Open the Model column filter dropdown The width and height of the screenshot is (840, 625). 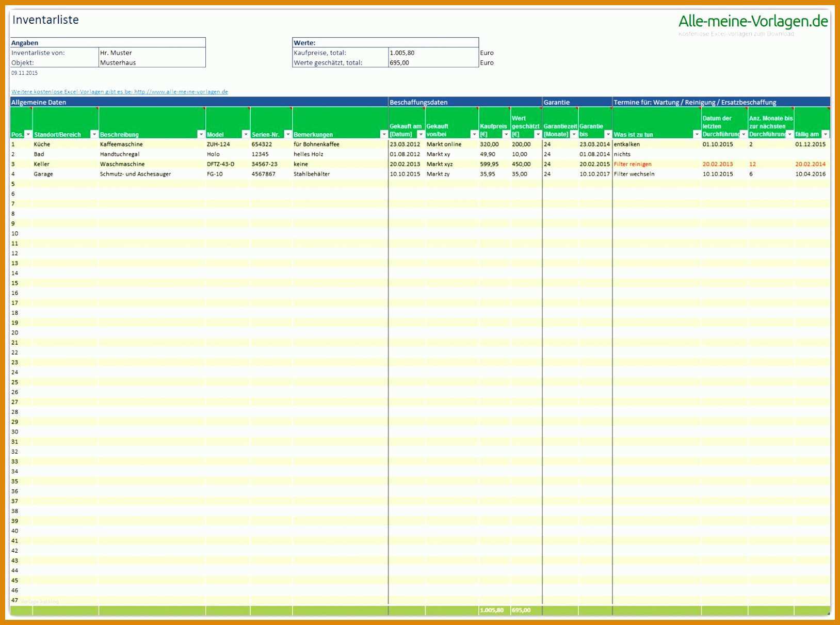[x=246, y=134]
